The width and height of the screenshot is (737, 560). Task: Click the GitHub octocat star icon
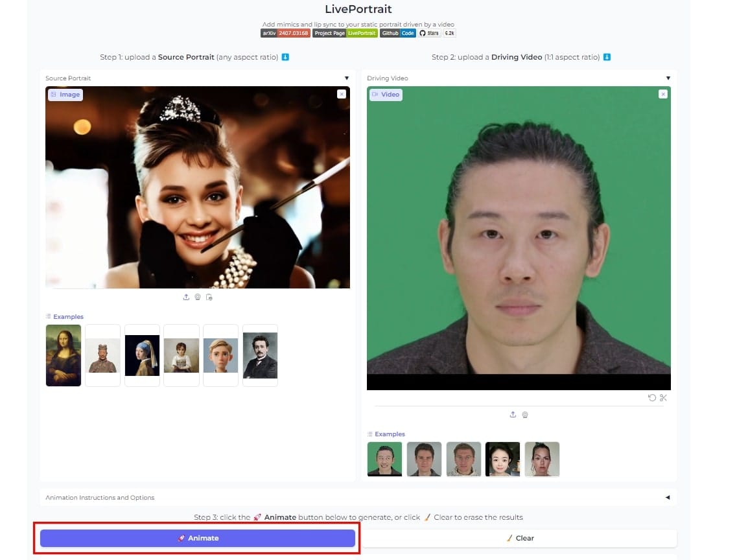click(423, 32)
